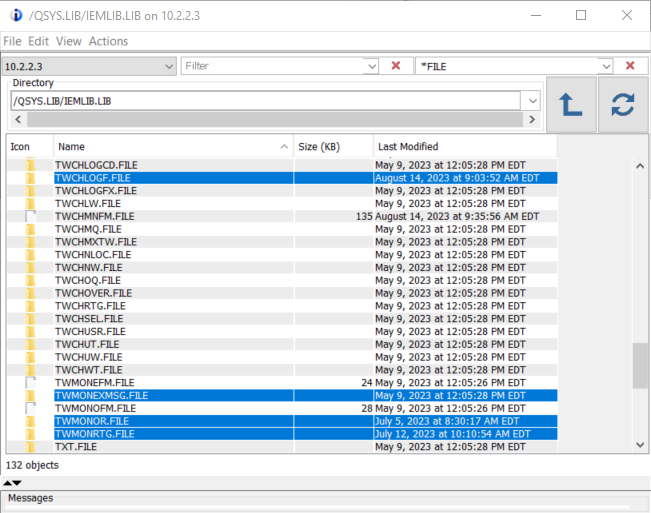This screenshot has width=651, height=513.
Task: Click the refresh arrows icon
Action: click(623, 105)
